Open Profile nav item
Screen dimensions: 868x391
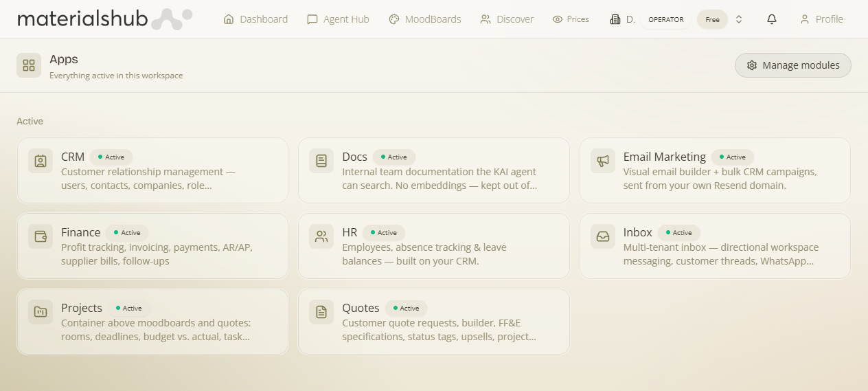[x=822, y=19]
